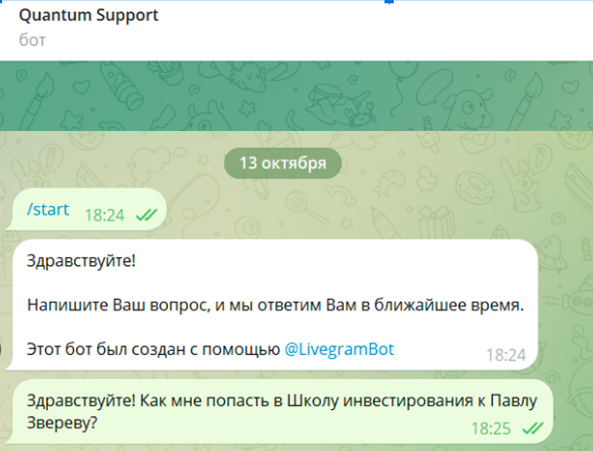Click the /start command link
This screenshot has width=593, height=451.
click(x=48, y=209)
